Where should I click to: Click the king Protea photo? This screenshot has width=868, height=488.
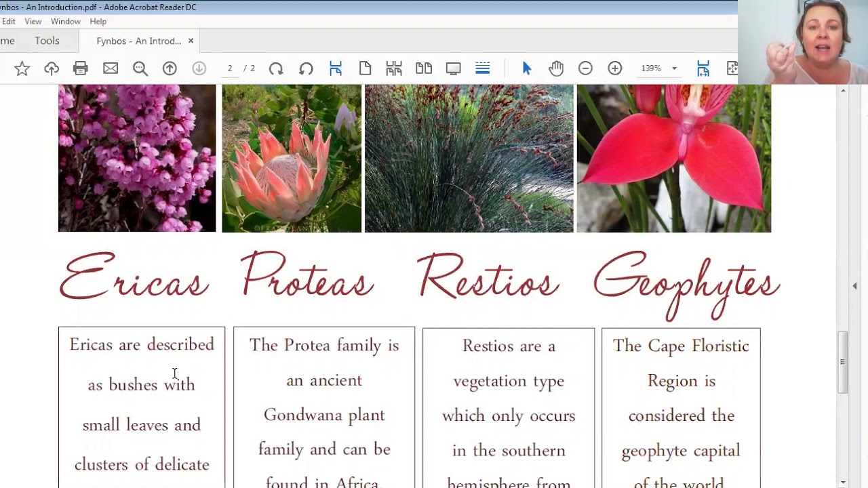(x=292, y=158)
